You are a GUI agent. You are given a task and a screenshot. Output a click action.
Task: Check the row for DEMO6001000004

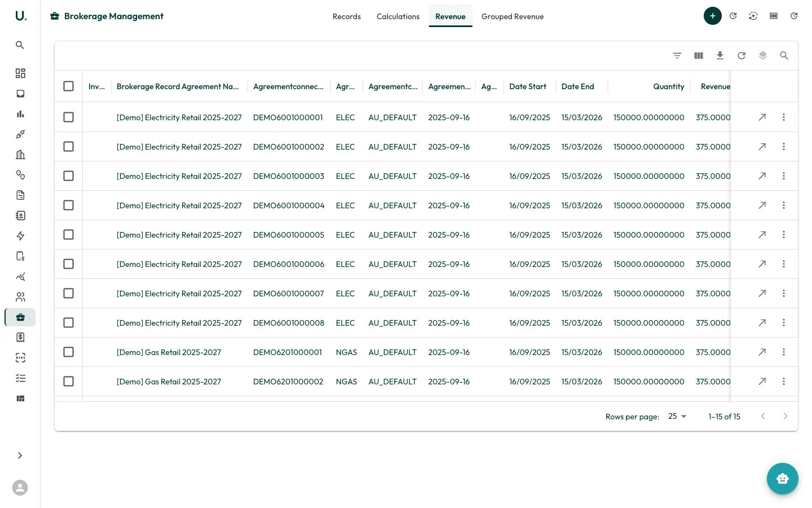(69, 205)
